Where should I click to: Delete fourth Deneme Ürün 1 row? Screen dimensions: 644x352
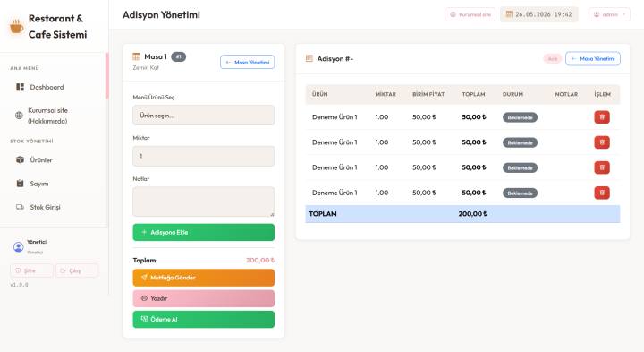tap(602, 193)
